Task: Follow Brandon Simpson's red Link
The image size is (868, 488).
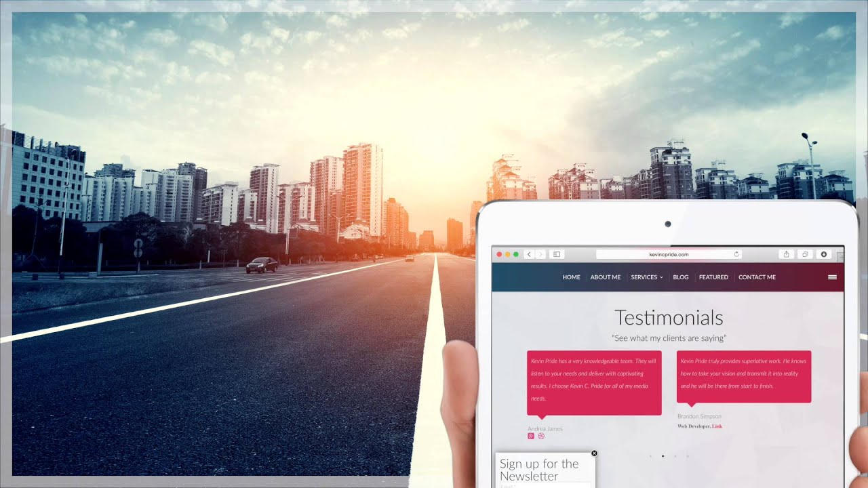Action: [x=717, y=426]
